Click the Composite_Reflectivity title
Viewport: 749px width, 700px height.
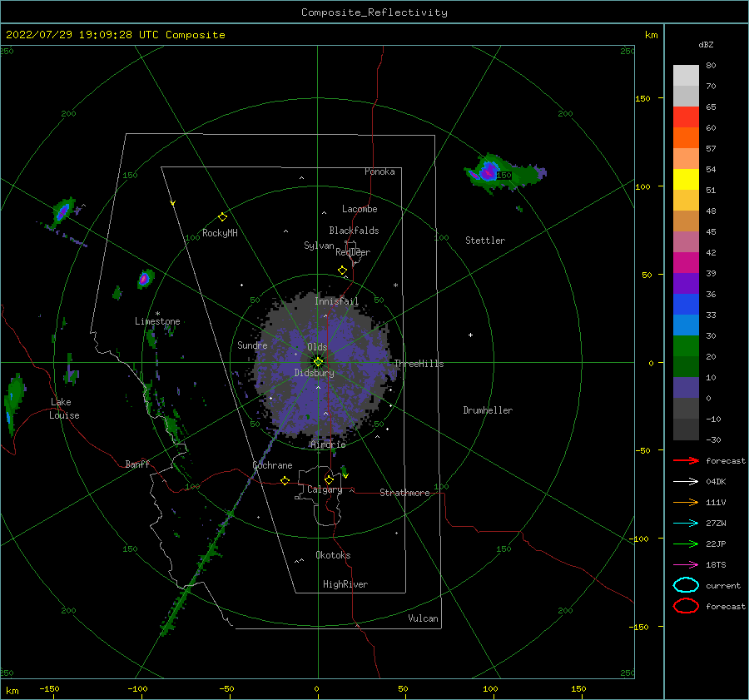[374, 12]
